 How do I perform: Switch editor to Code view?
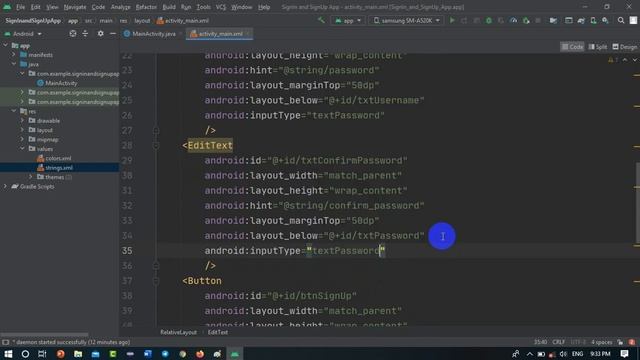tap(572, 47)
